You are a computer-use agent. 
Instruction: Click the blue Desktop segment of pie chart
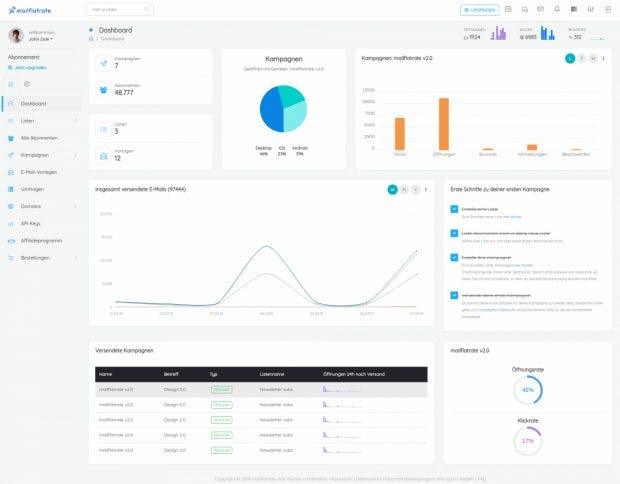point(271,111)
